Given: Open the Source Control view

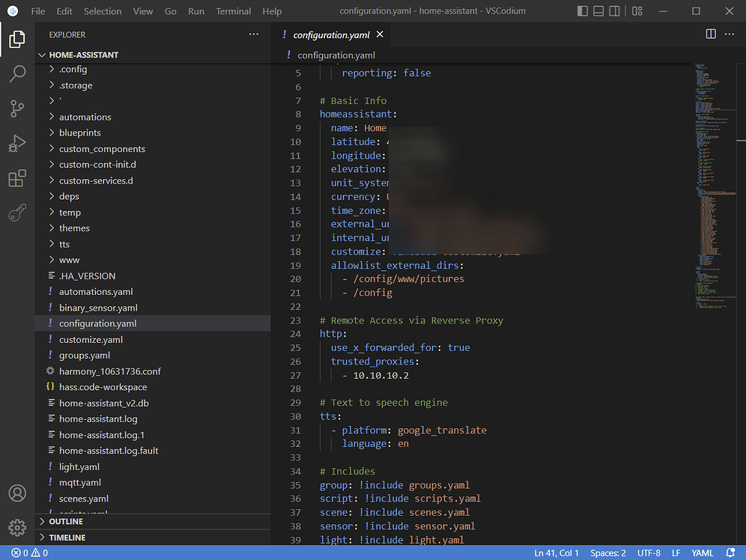Looking at the screenshot, I should pyautogui.click(x=17, y=109).
